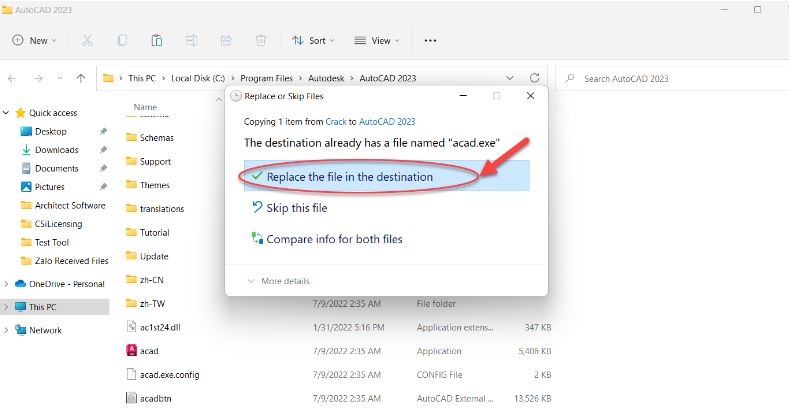Open Zalo Received Files in sidebar
The image size is (789, 408).
click(71, 261)
